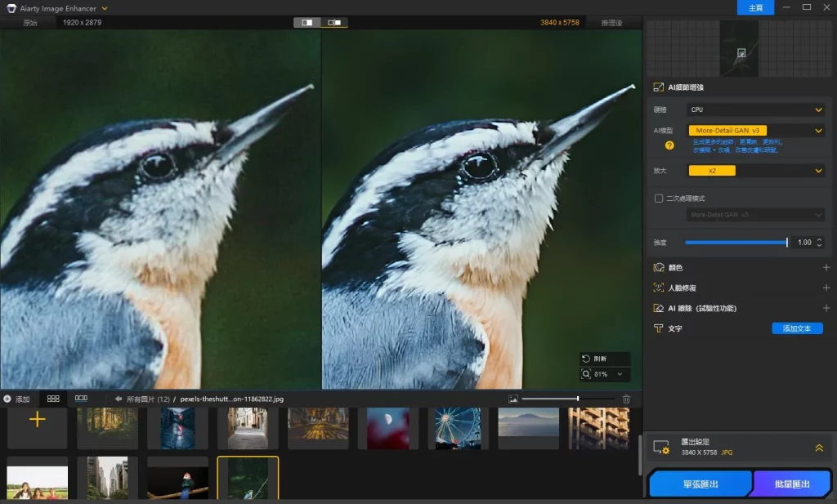
Task: Click the 主頁 home tab
Action: click(x=755, y=7)
